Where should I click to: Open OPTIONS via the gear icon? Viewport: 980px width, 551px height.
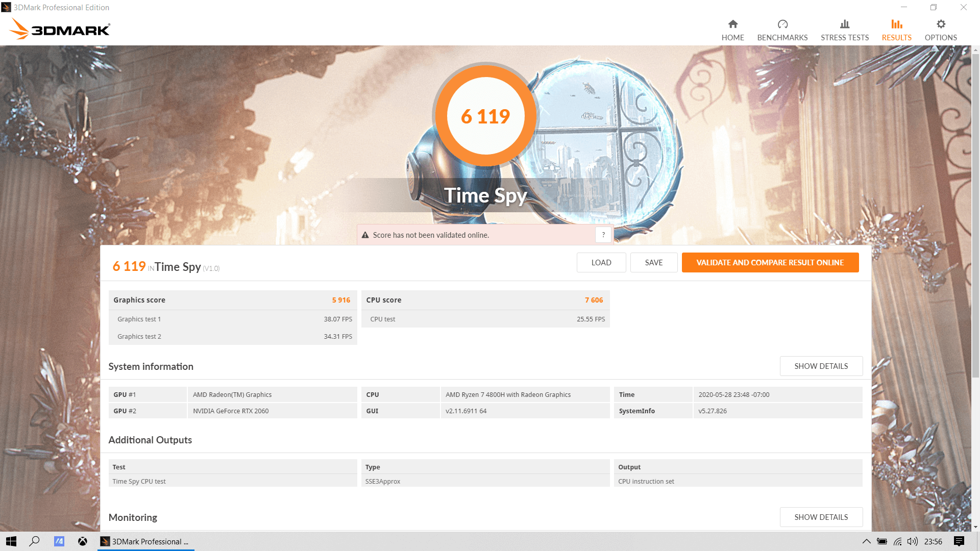coord(941,24)
